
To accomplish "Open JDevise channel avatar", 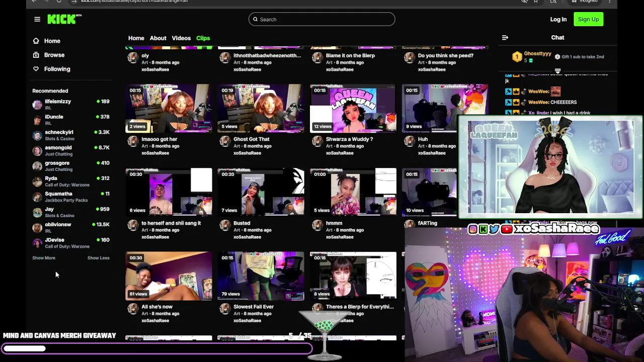I will pyautogui.click(x=37, y=243).
